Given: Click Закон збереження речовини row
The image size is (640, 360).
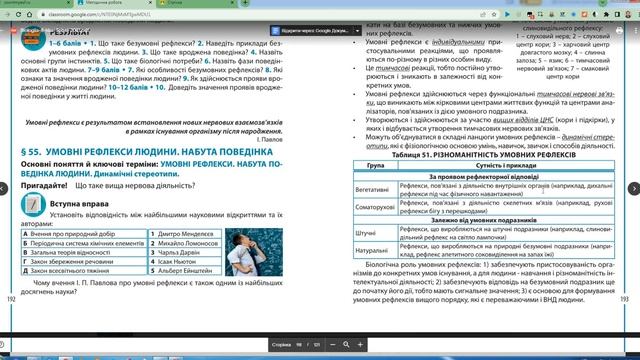Looking at the screenshot, I should (x=84, y=261).
